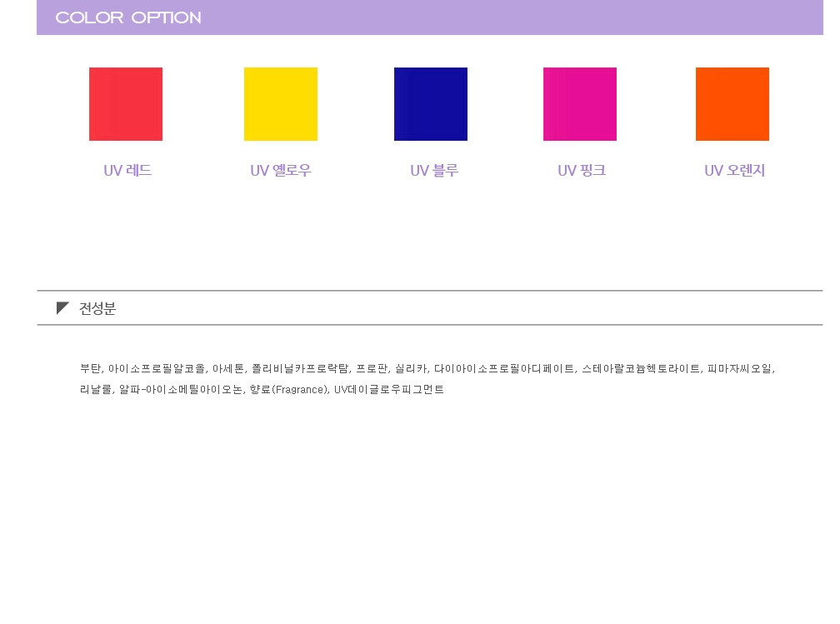The image size is (840, 624).
Task: Click the UV데이글로우피그먼트 ingredient text
Action: click(x=389, y=389)
